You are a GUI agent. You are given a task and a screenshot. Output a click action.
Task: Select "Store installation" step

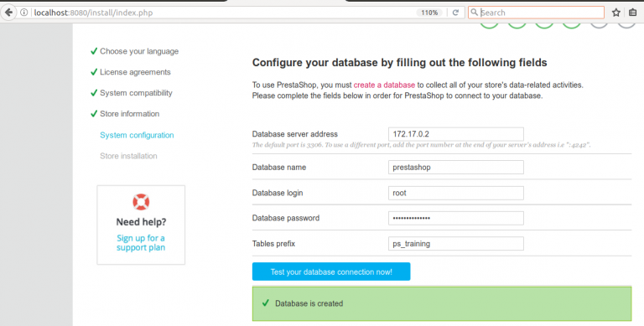tap(128, 156)
